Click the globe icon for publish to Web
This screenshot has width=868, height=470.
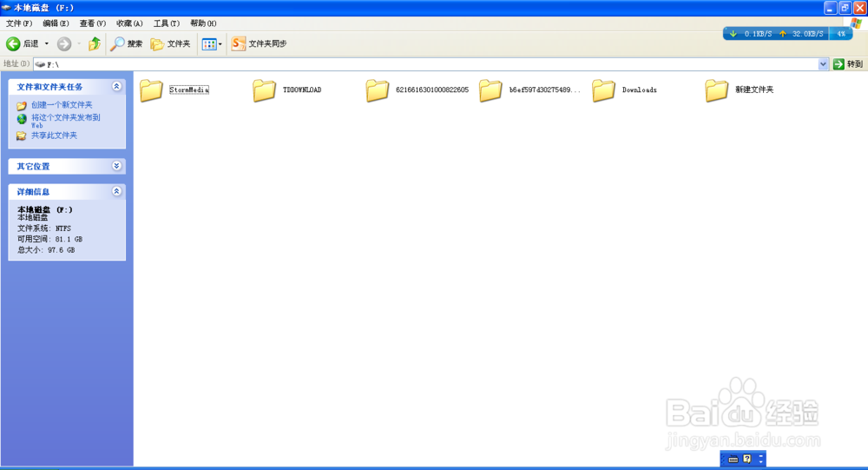[x=22, y=119]
